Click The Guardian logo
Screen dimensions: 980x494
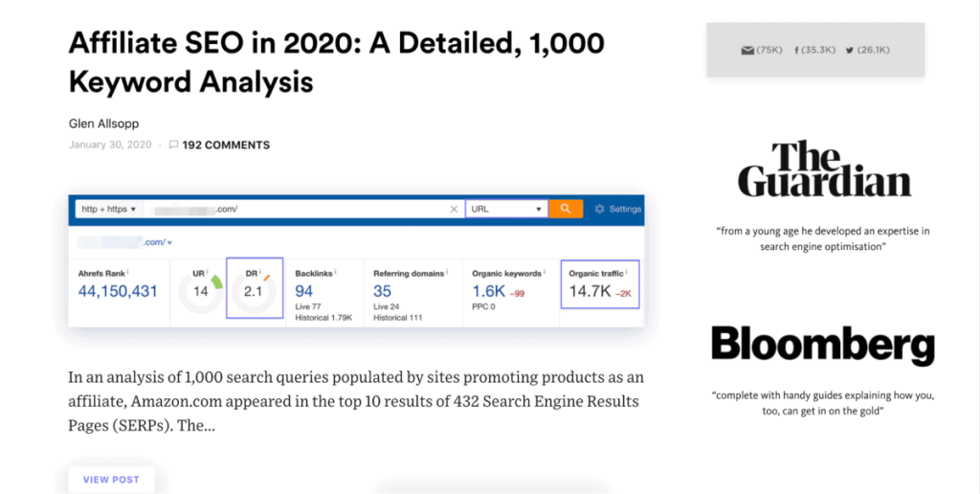[x=824, y=169]
